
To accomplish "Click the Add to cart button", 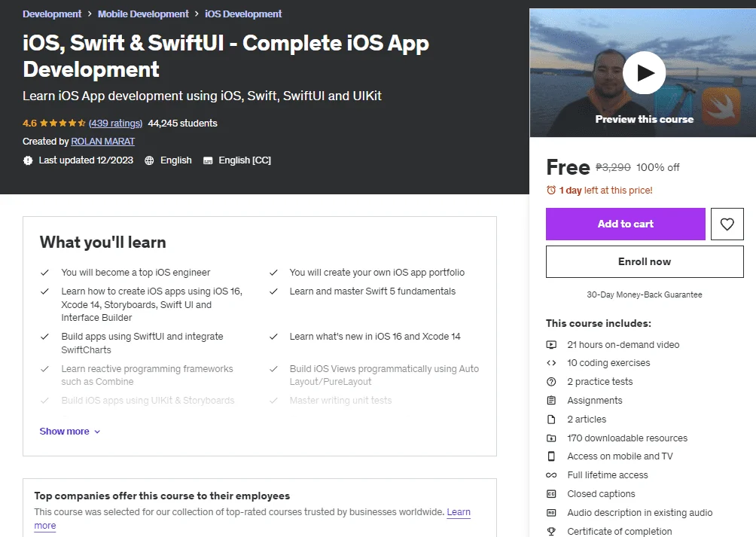I will point(625,224).
